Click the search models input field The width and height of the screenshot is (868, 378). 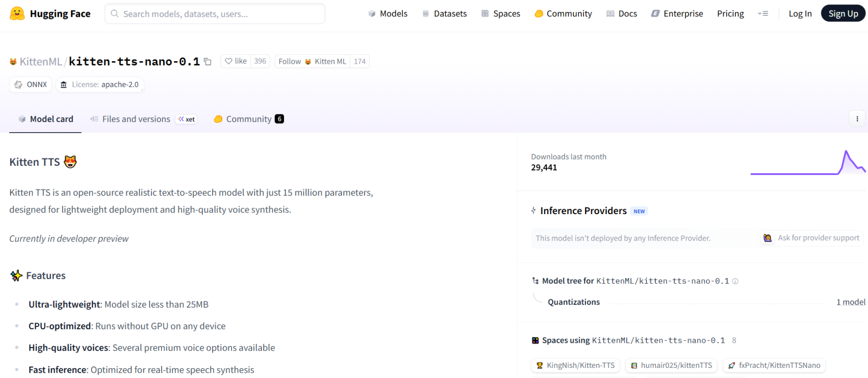215,14
